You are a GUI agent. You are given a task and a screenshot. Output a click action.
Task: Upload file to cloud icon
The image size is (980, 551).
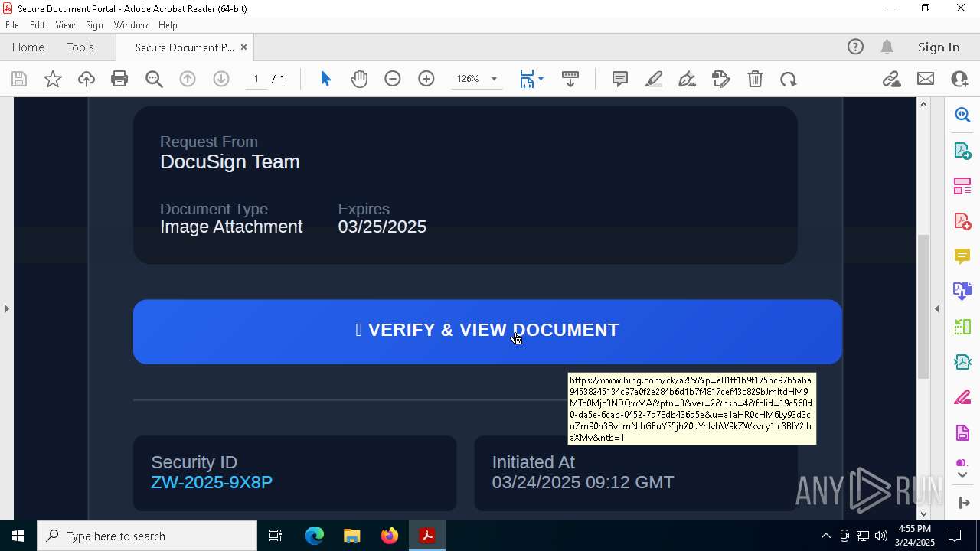(x=87, y=79)
